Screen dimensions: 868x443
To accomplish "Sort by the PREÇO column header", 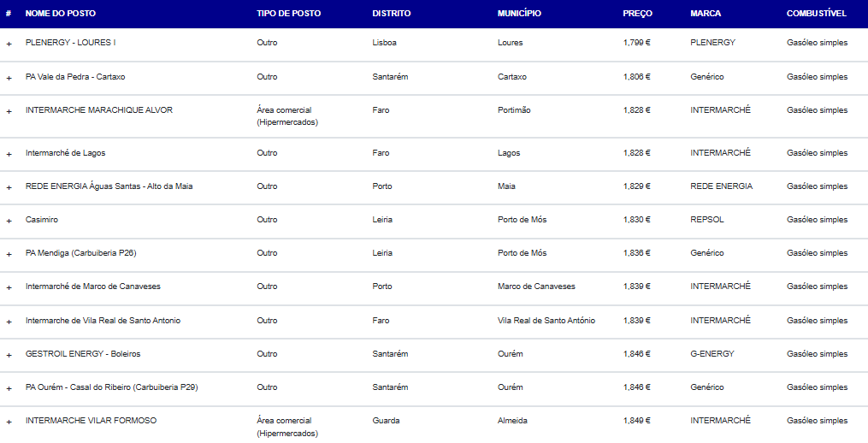I will click(x=637, y=14).
